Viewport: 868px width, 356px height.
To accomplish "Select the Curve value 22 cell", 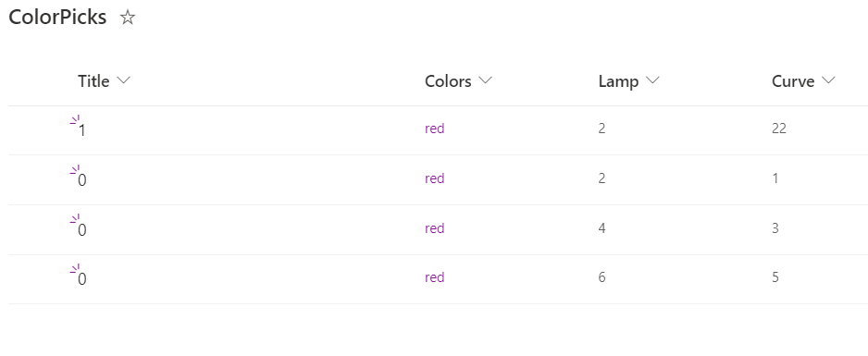I will [x=779, y=129].
